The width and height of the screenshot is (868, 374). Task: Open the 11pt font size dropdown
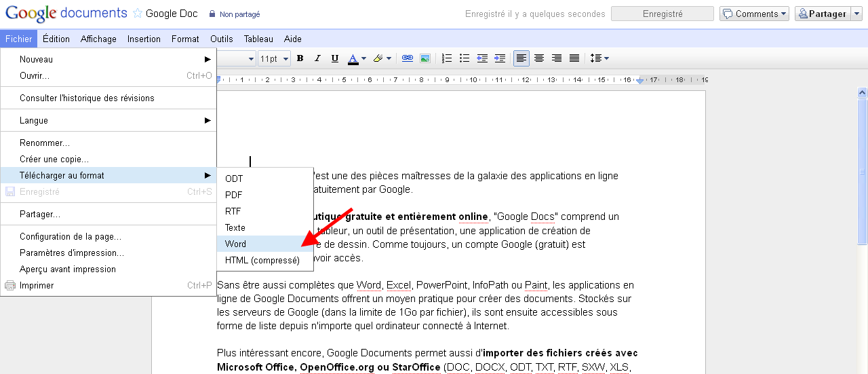(x=274, y=58)
